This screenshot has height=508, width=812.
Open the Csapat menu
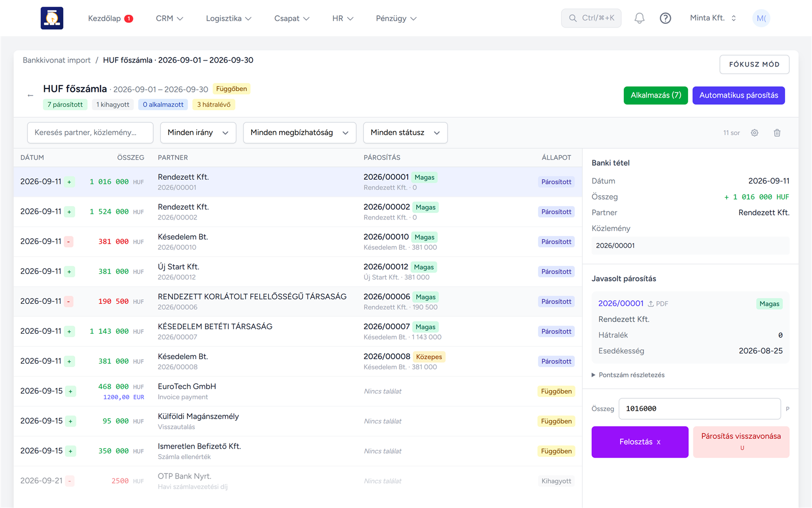coord(292,18)
